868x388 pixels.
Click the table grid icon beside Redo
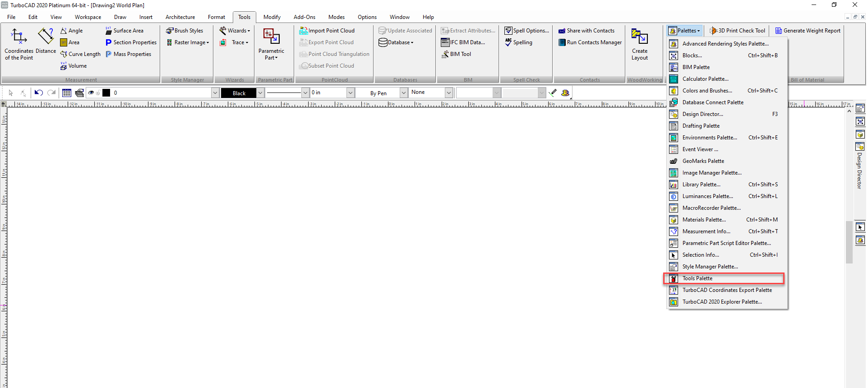[67, 93]
